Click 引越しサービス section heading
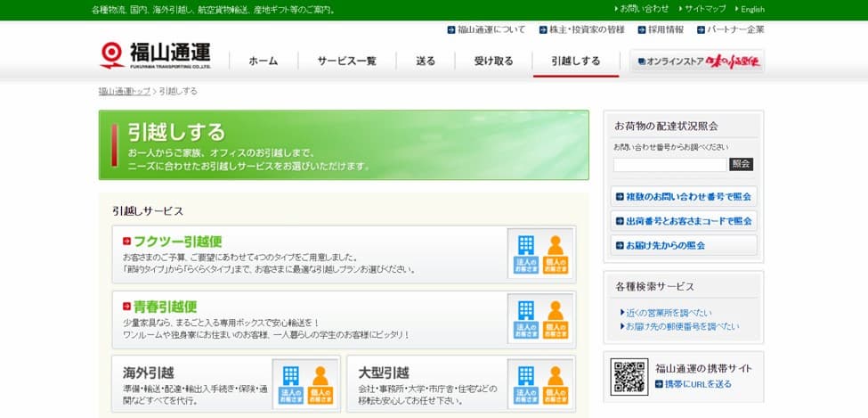This screenshot has width=868, height=418. pos(148,211)
